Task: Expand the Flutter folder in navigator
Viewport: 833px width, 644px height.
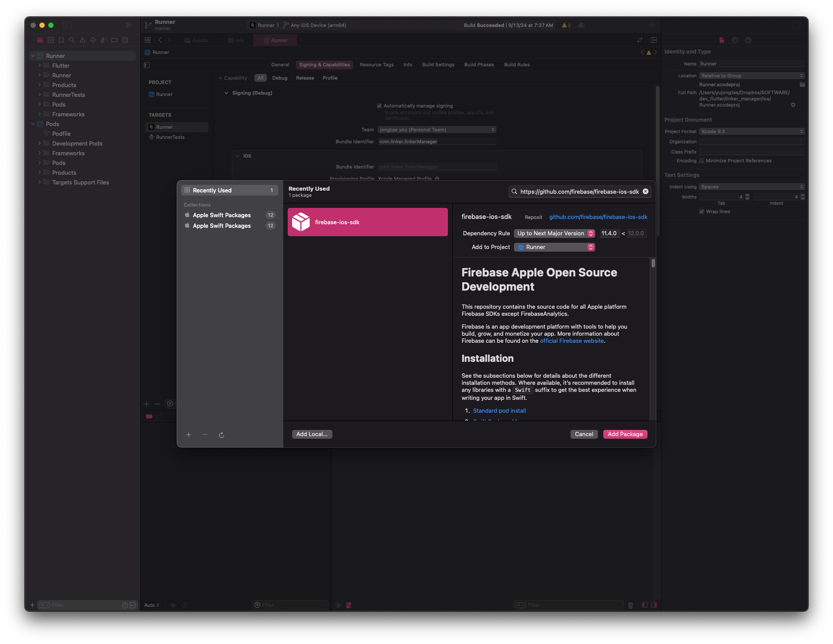Action: (39, 65)
